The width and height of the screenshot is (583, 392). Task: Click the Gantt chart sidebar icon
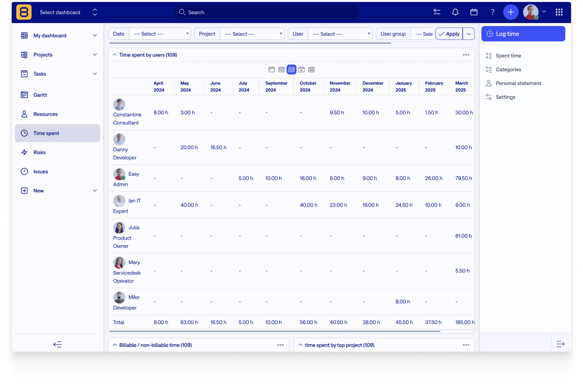24,95
